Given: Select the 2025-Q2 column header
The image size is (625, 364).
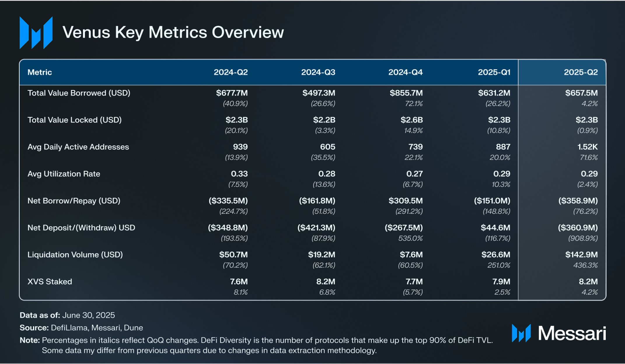Looking at the screenshot, I should click(x=581, y=72).
